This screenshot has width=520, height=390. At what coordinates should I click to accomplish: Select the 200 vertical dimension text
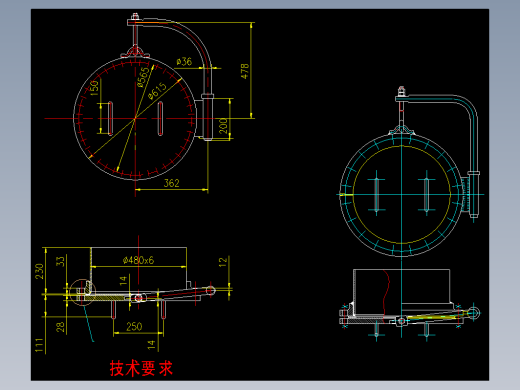[223, 126]
